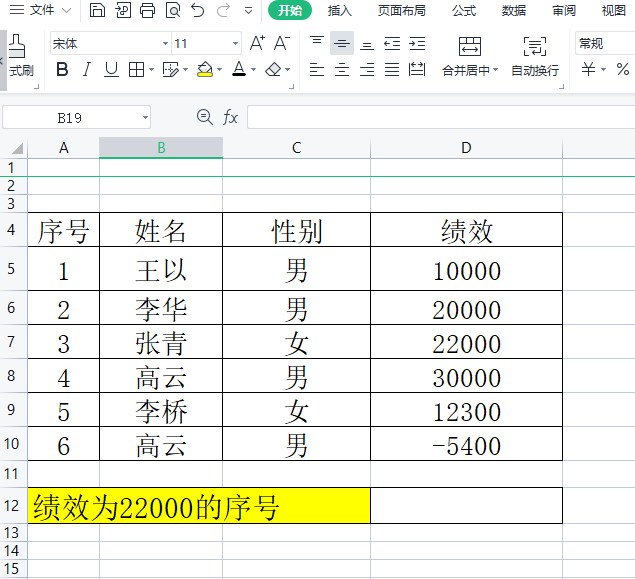635x579 pixels.
Task: Toggle Italic formatting
Action: click(86, 70)
